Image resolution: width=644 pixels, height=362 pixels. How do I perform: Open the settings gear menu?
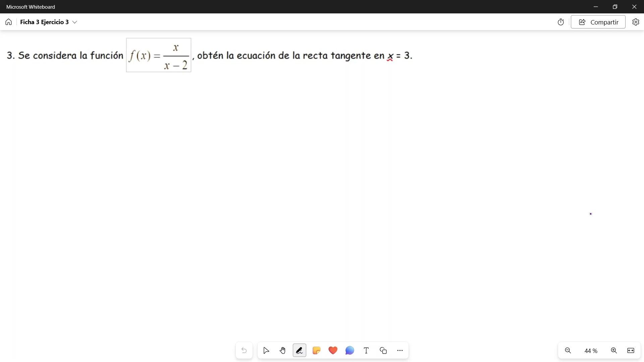pyautogui.click(x=636, y=22)
